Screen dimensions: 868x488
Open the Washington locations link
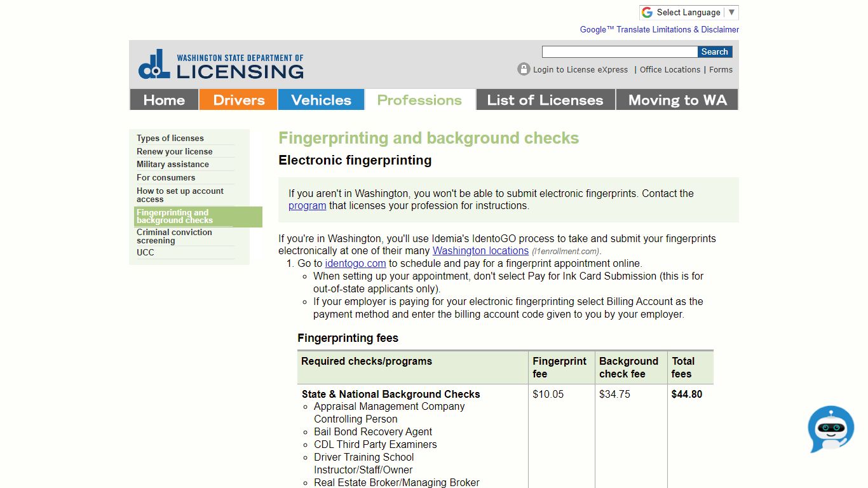(x=480, y=251)
